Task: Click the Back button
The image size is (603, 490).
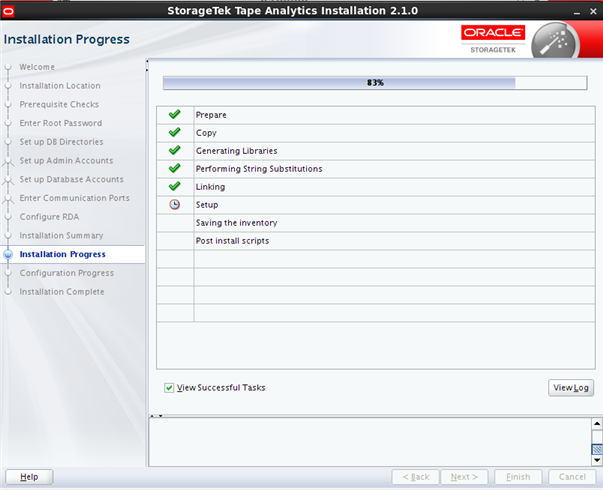Action: pos(415,477)
